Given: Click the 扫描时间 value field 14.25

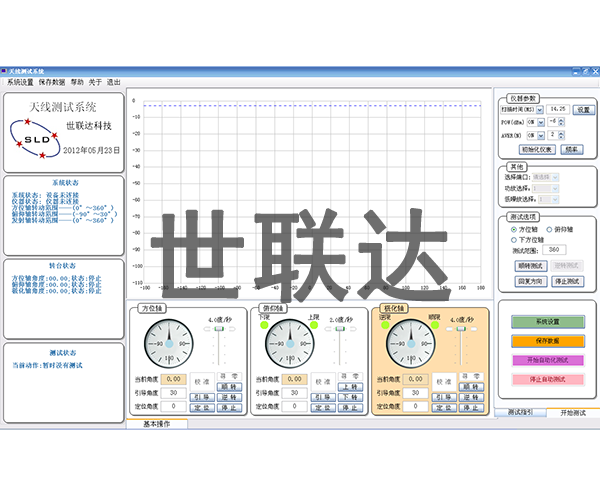Looking at the screenshot, I should click(x=558, y=109).
